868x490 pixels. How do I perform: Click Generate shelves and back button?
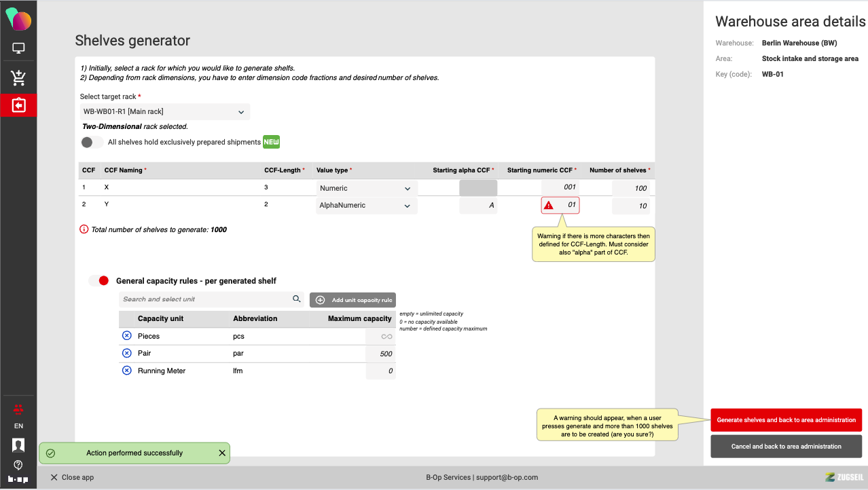pyautogui.click(x=786, y=420)
